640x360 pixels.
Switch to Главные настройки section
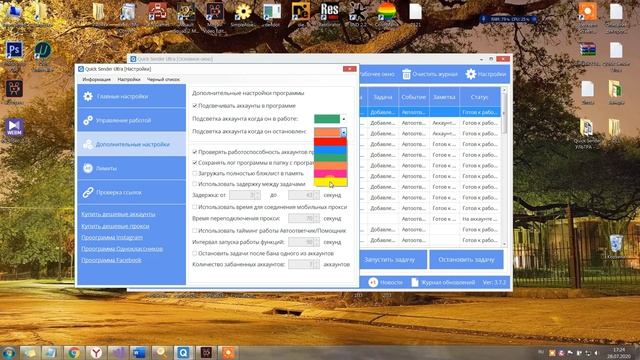(131, 96)
